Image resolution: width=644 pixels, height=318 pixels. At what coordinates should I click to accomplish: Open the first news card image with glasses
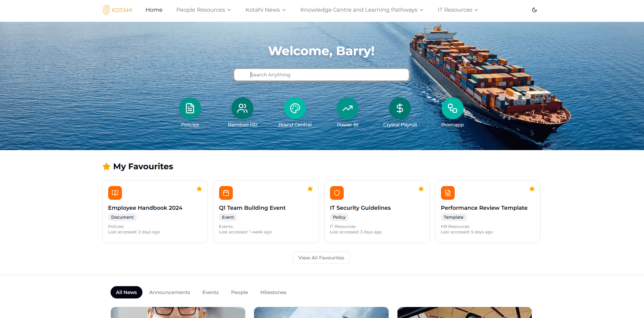point(178,313)
